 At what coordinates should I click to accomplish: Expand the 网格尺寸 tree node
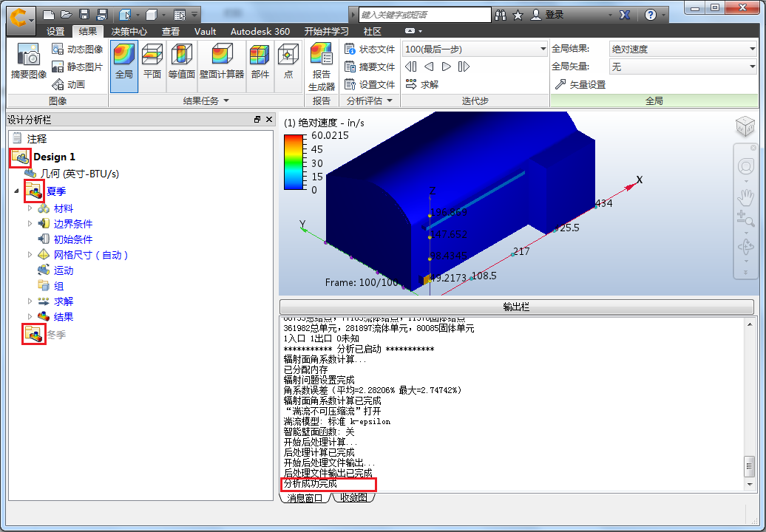(x=30, y=255)
